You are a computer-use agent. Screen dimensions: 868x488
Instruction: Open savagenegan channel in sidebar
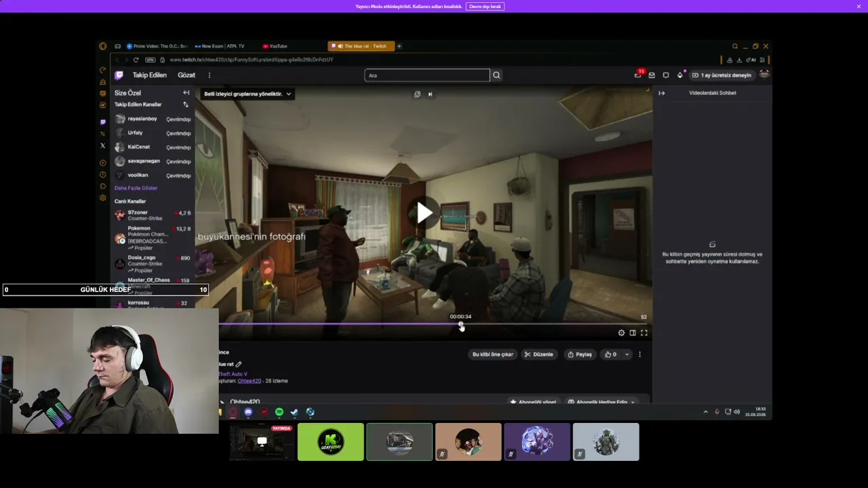[x=153, y=161]
